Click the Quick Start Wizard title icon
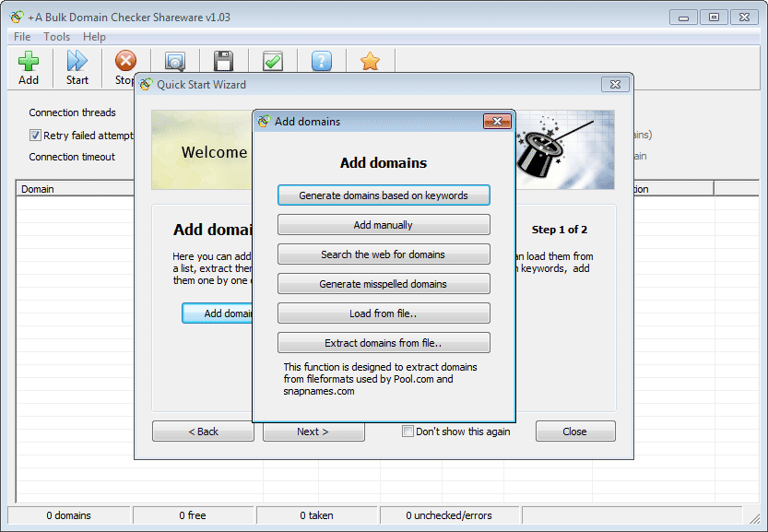Screen dimensions: 768x532 pos(146,84)
